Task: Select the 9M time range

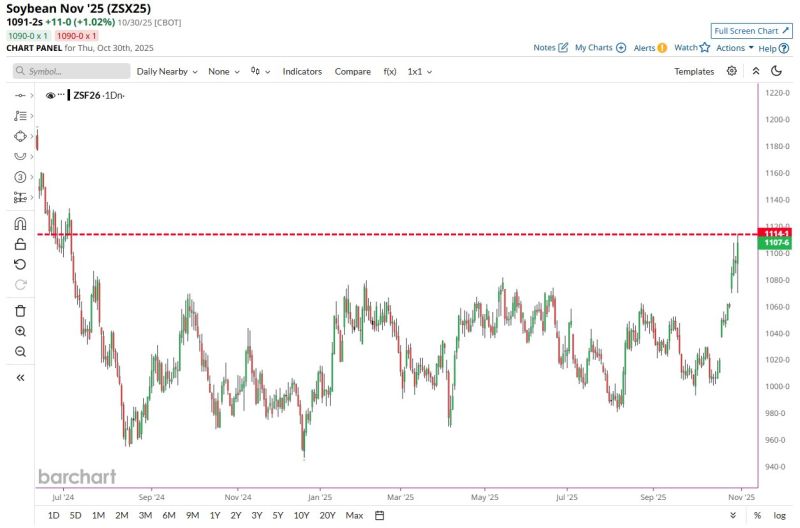Action: click(x=192, y=515)
